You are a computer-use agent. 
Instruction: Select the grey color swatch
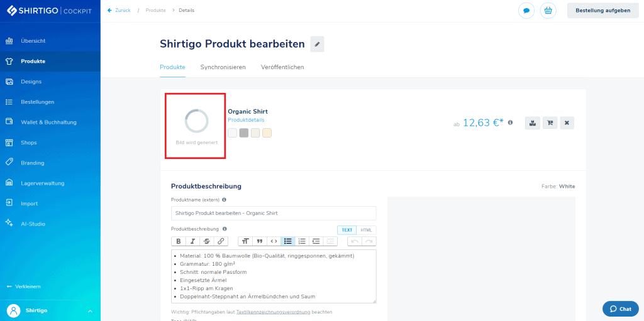pos(244,133)
